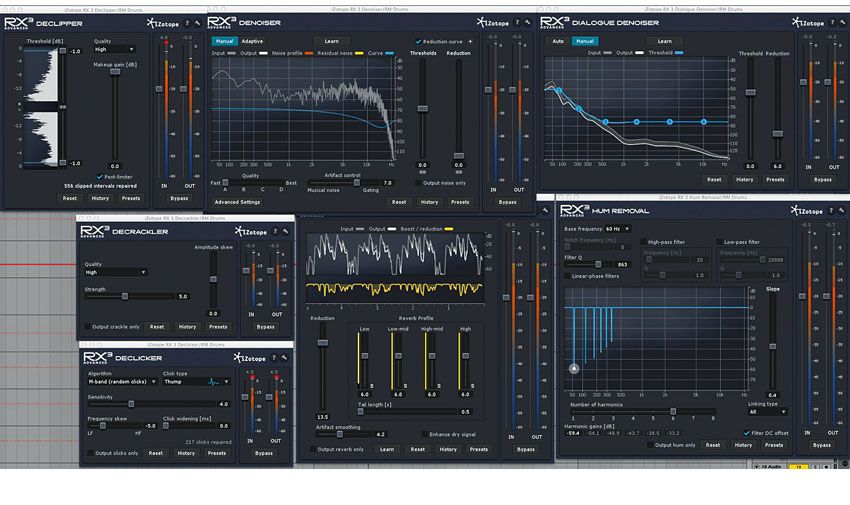Click plus icon beside Reduction curve
850x505 pixels.
tap(470, 41)
